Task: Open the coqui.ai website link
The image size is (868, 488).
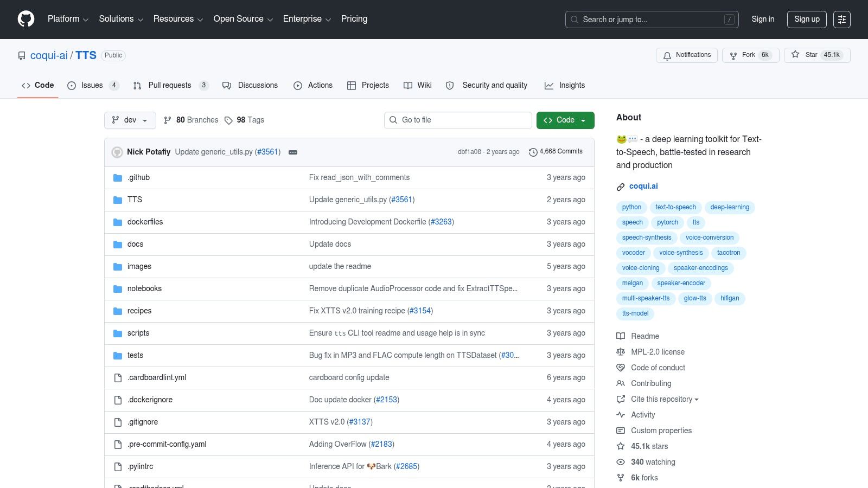Action: tap(643, 186)
